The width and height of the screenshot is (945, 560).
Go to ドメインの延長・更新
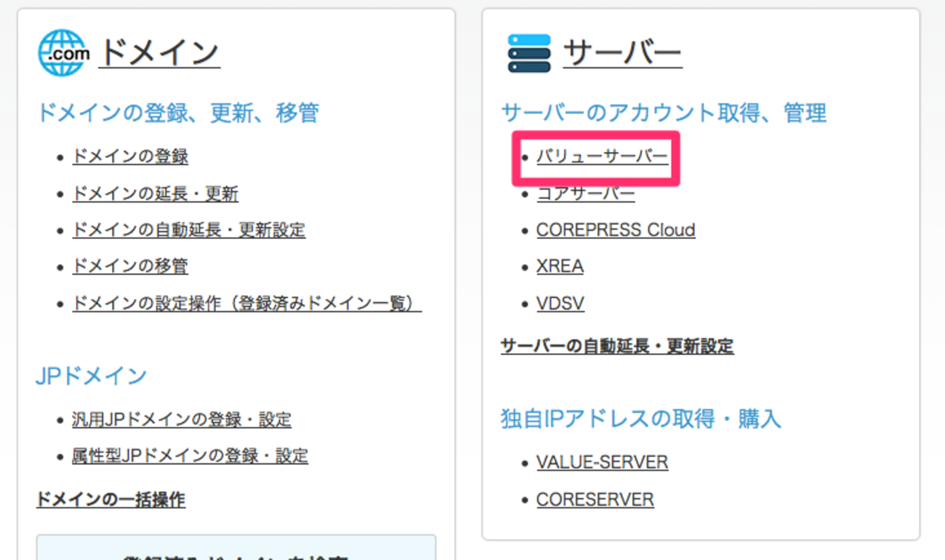pos(156,193)
